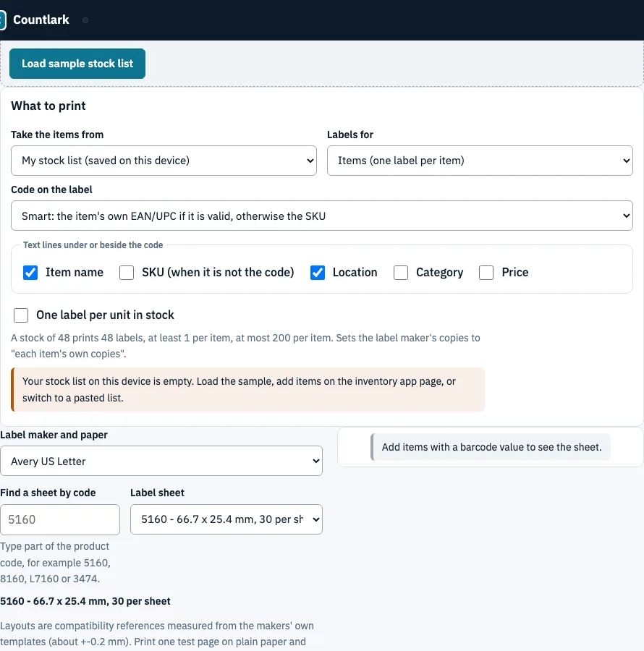The height and width of the screenshot is (651, 644).
Task: Tick the Category checkbox
Action: point(401,273)
